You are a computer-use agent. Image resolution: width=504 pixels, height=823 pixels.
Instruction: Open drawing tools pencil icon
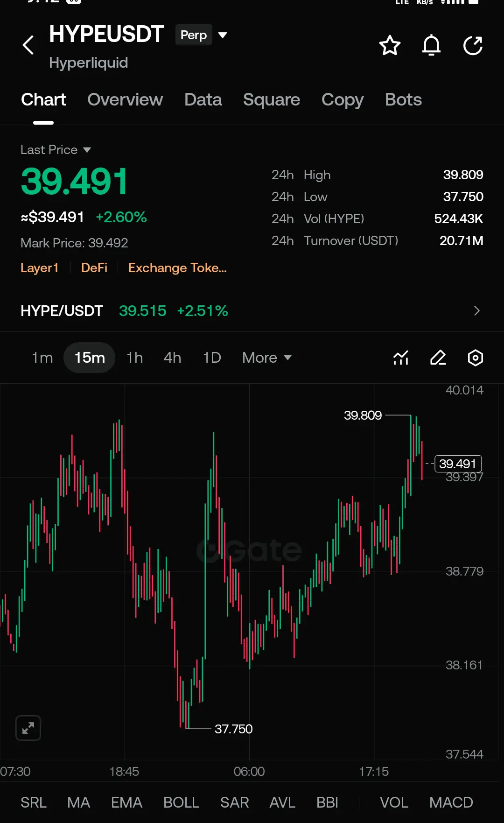pos(438,358)
